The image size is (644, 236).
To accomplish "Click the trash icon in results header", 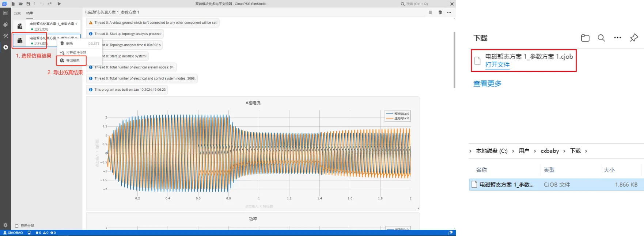I will [x=440, y=12].
